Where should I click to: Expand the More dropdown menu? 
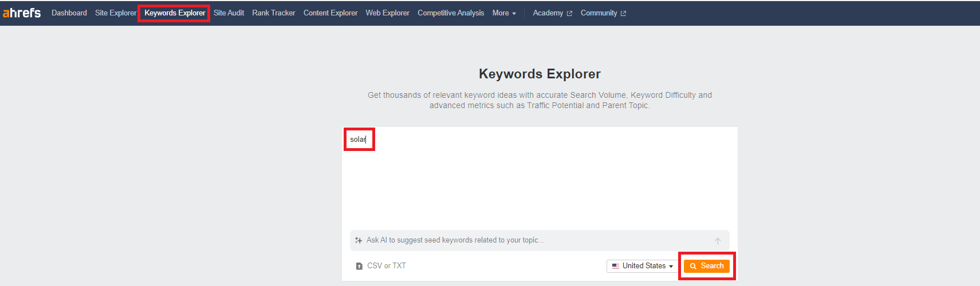[504, 13]
